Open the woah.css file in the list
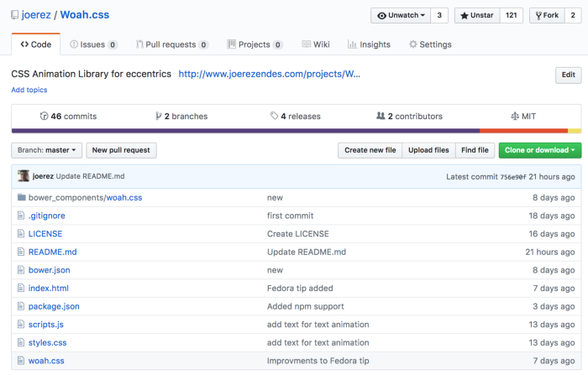 coord(46,361)
